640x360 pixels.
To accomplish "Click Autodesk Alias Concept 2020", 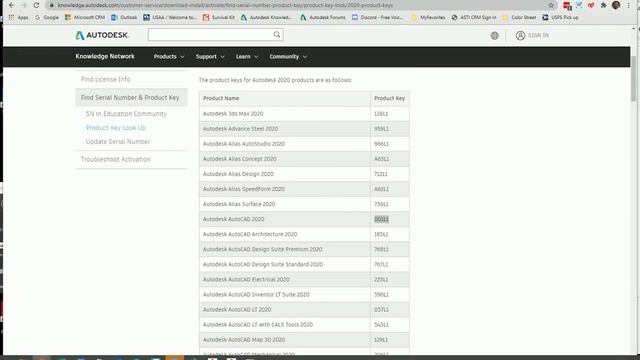I will pyautogui.click(x=240, y=159).
